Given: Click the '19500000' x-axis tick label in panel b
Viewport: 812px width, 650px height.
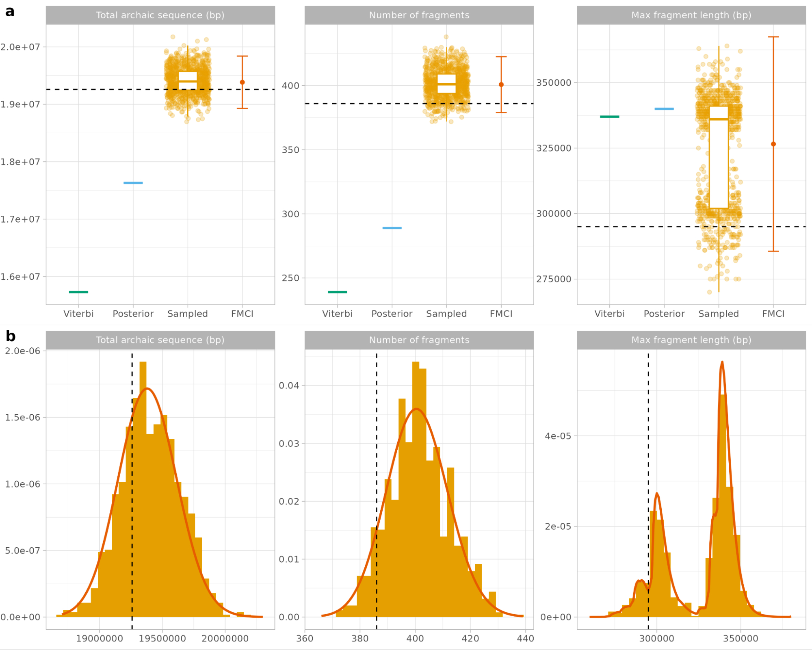Looking at the screenshot, I should point(162,638).
